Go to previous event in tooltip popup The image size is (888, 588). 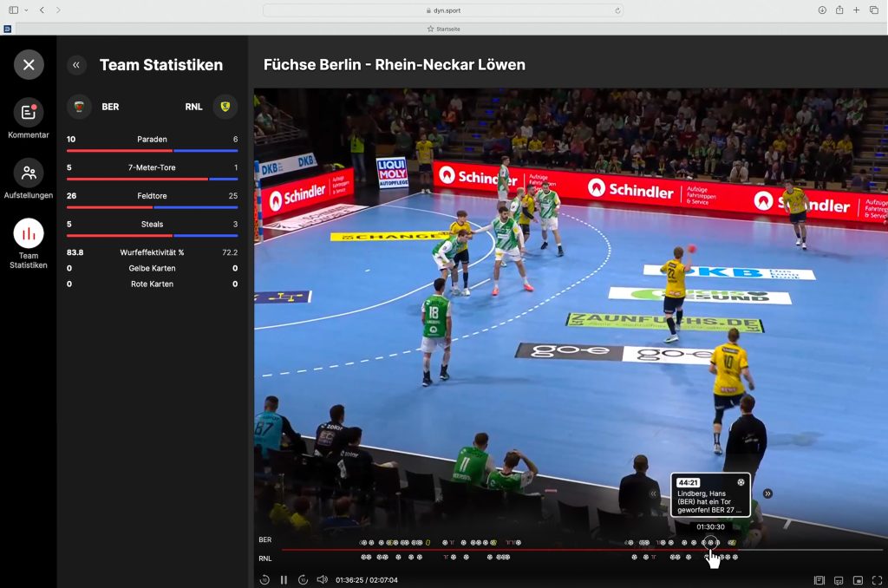[x=654, y=493]
